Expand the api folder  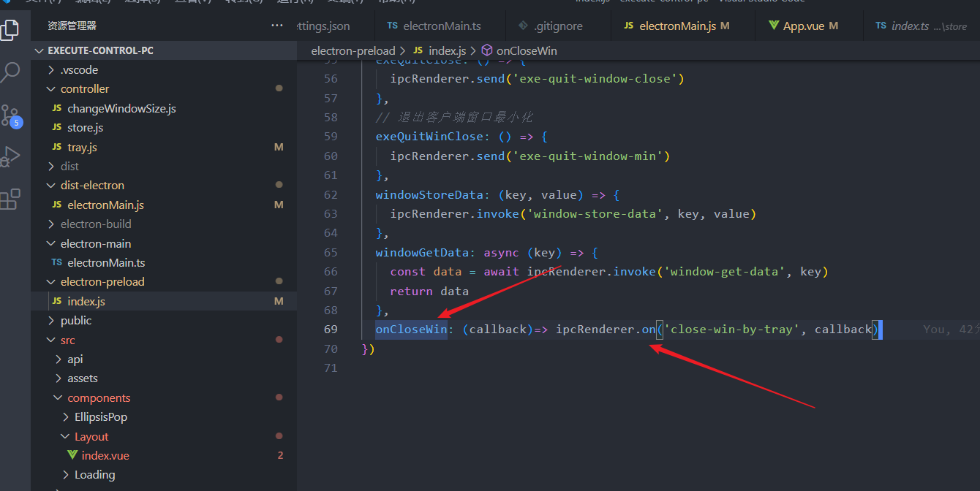[x=75, y=359]
